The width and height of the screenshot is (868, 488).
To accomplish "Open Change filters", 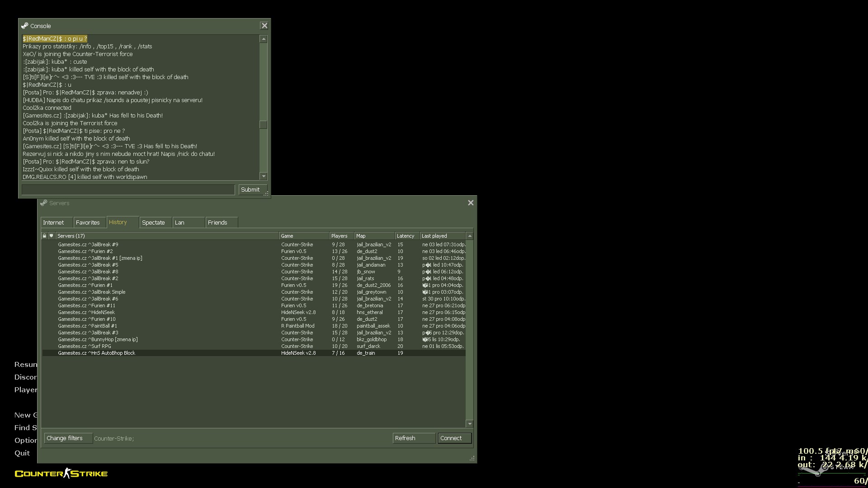I will (68, 438).
